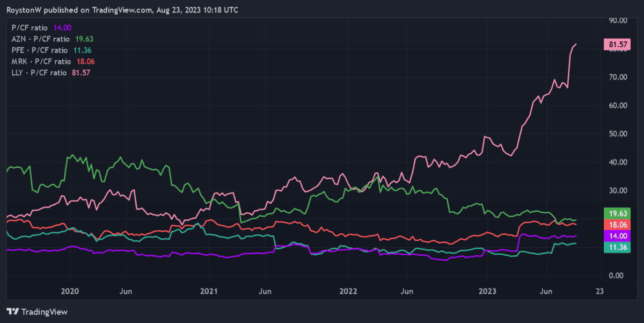Click the teal 11.36 price label
The height and width of the screenshot is (323, 644).
point(616,247)
